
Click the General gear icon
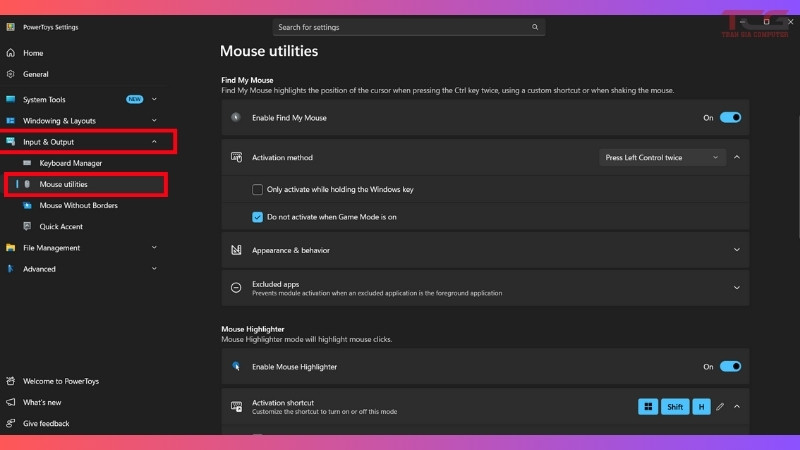pyautogui.click(x=11, y=74)
